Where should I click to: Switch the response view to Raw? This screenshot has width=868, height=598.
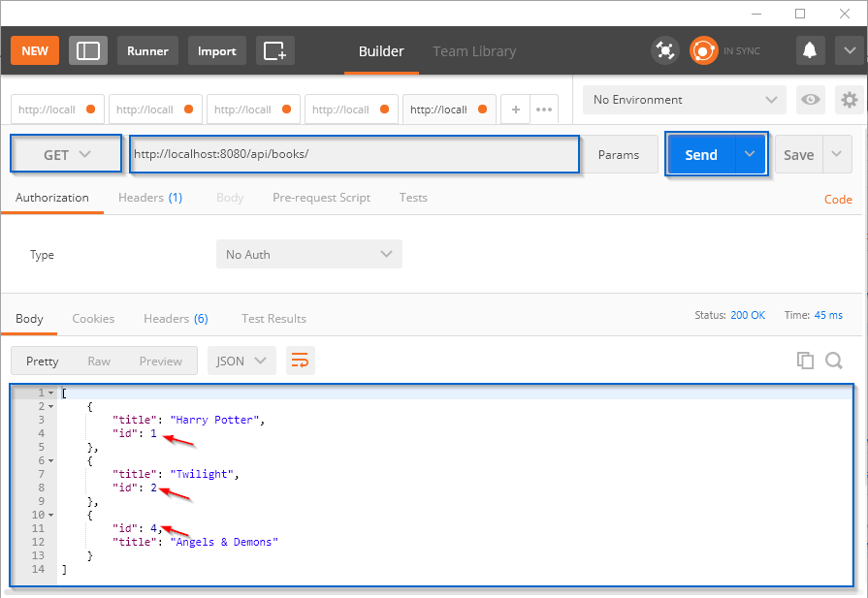point(99,360)
